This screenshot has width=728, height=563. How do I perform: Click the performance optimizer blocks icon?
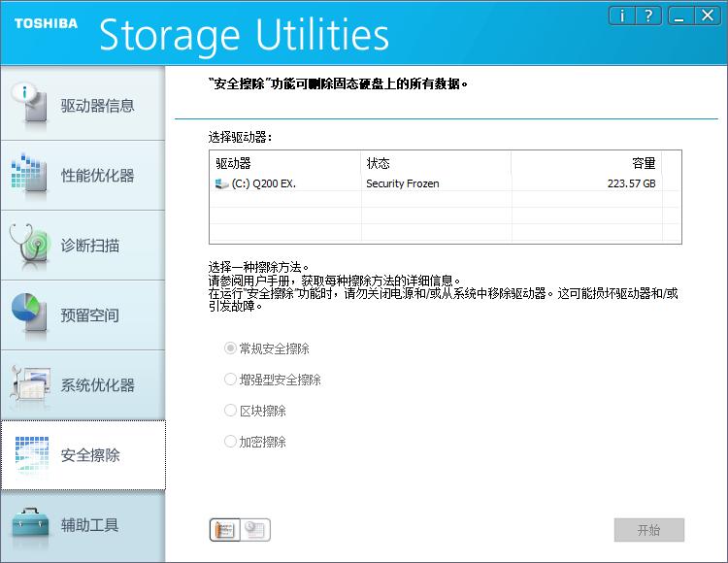pyautogui.click(x=29, y=173)
